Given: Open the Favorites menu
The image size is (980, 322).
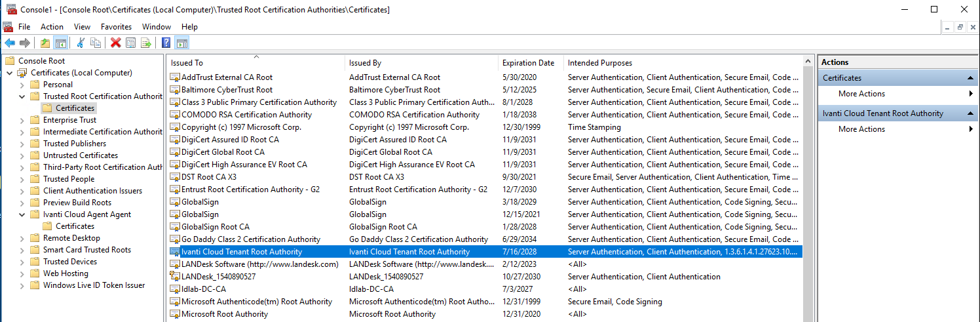Looking at the screenshot, I should (116, 27).
